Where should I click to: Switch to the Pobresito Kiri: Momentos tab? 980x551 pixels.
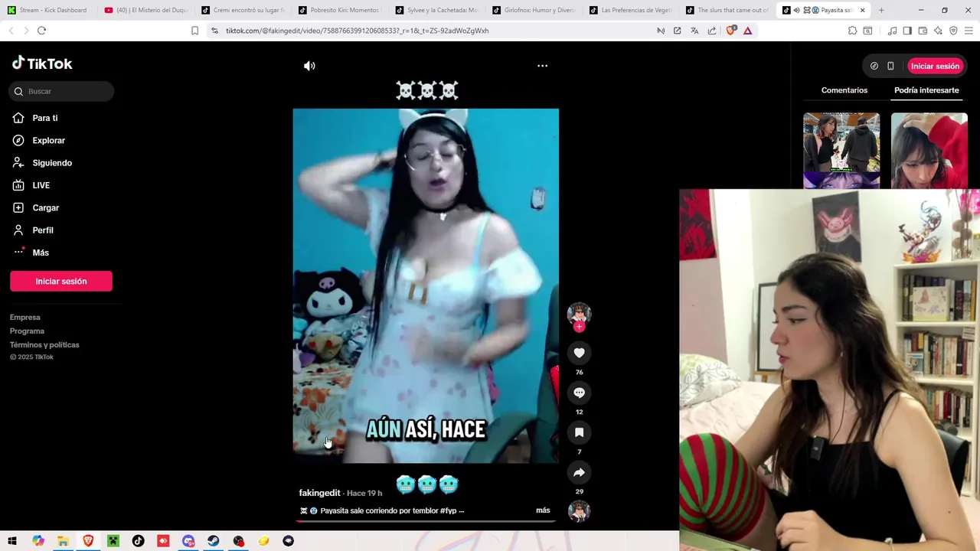click(340, 10)
